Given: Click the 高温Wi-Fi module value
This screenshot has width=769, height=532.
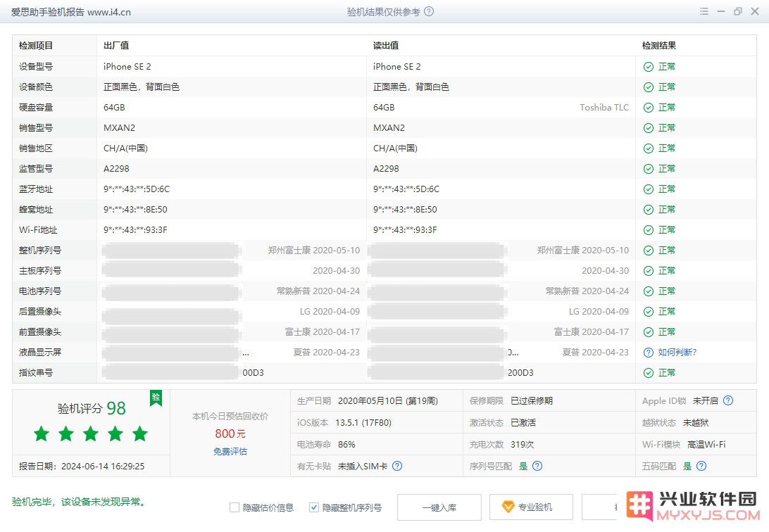Looking at the screenshot, I should (706, 444).
